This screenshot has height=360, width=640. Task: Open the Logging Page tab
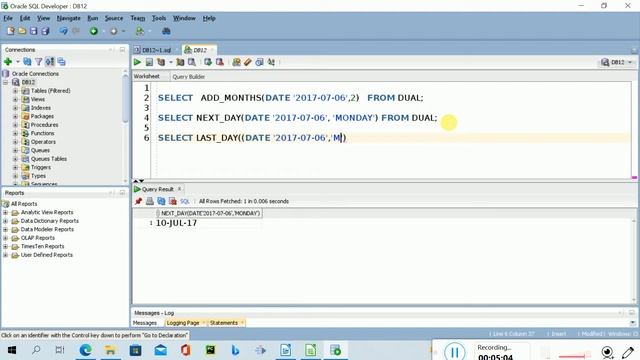pyautogui.click(x=183, y=322)
